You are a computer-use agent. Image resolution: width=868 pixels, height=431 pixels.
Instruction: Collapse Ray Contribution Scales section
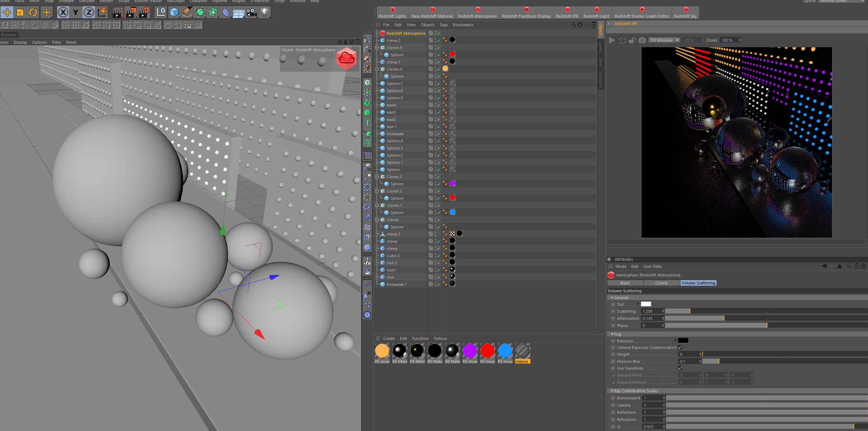(612, 391)
